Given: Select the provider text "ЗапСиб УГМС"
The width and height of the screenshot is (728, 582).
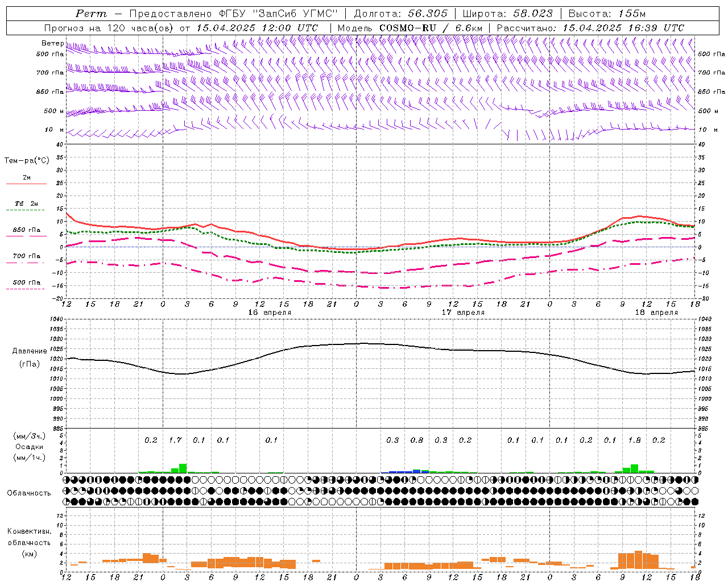Looking at the screenshot, I should [x=295, y=14].
